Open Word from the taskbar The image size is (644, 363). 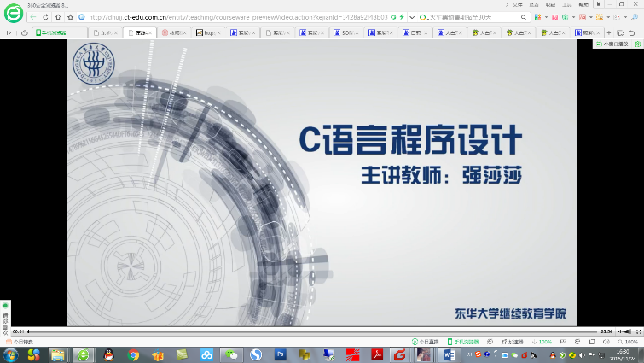tap(449, 354)
